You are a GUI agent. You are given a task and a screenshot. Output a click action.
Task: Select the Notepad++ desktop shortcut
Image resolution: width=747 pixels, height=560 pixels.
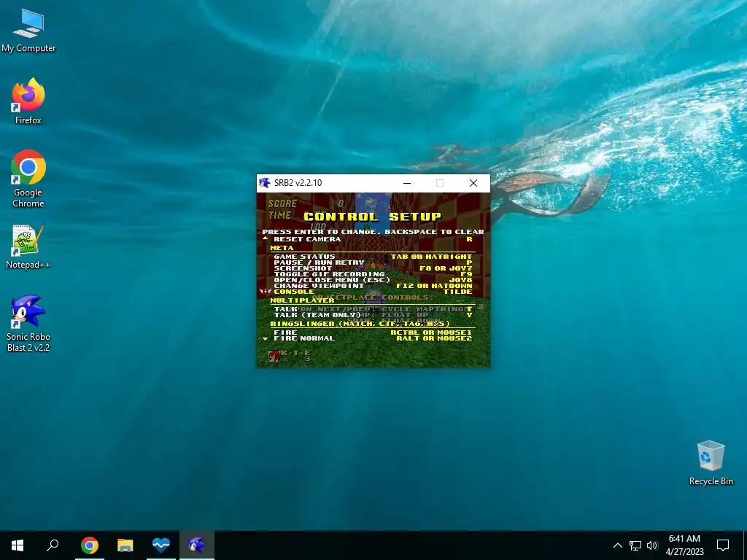point(28,246)
